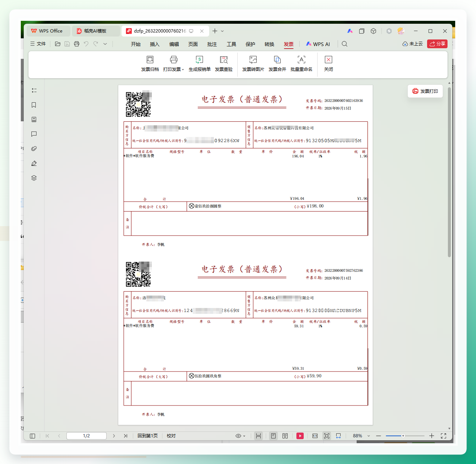Expand the quick access toolbar chevron
Screen dimensions: 476x464
click(x=105, y=44)
